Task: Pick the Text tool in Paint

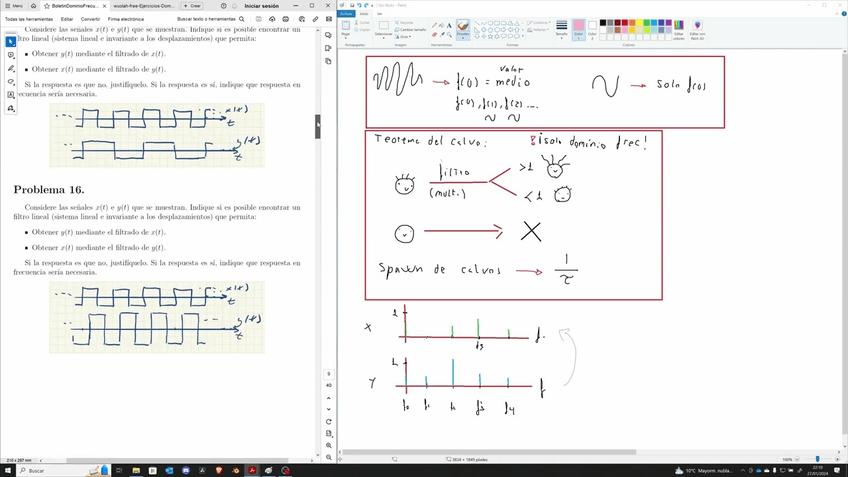Action: click(x=449, y=25)
